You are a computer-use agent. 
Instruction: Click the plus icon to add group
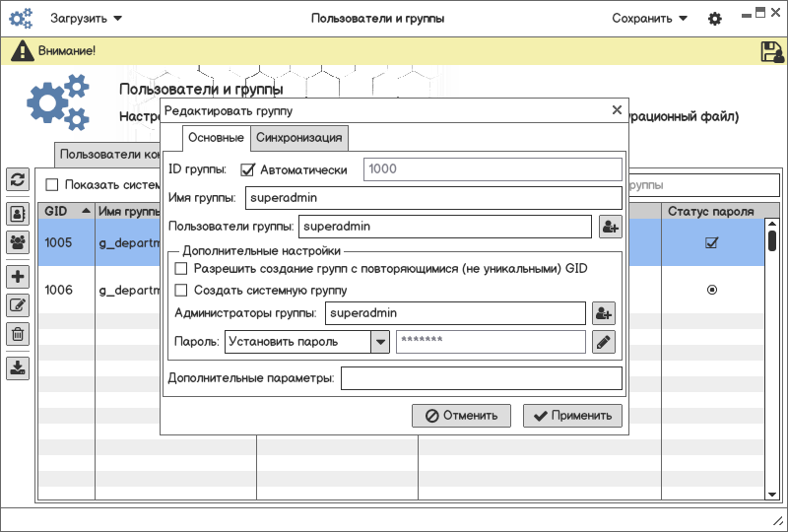(18, 277)
